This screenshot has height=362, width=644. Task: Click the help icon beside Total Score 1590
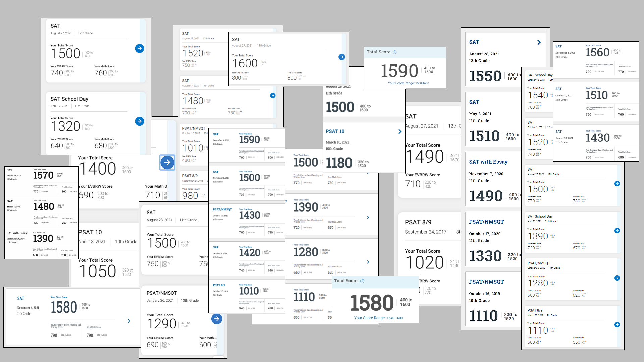click(395, 52)
